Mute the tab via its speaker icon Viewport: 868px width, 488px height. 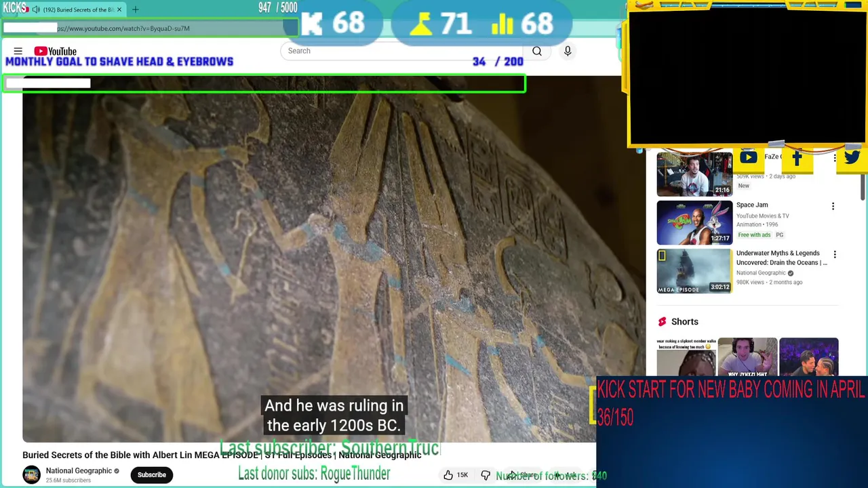point(36,9)
